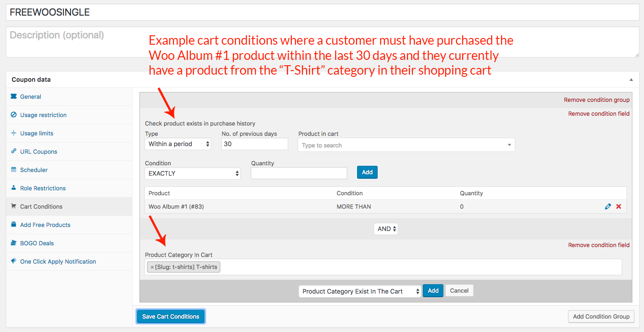Screen dimensions: 644x332
Task: Click the red X to delete the Woo Album row
Action: 619,206
